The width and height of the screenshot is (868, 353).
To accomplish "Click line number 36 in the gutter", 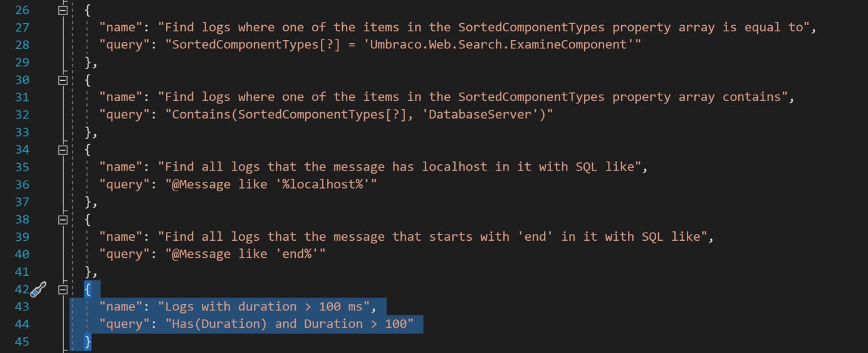I will [21, 184].
